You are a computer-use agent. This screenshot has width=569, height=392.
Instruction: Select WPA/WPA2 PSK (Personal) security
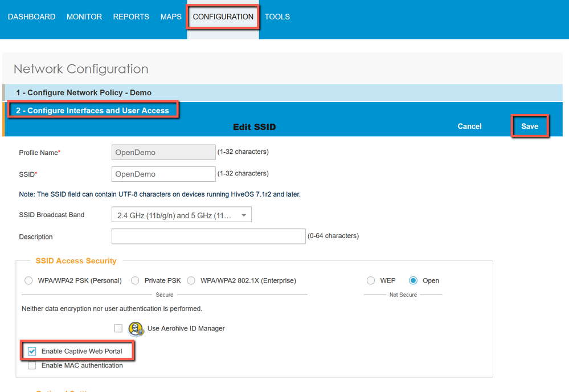coord(28,281)
